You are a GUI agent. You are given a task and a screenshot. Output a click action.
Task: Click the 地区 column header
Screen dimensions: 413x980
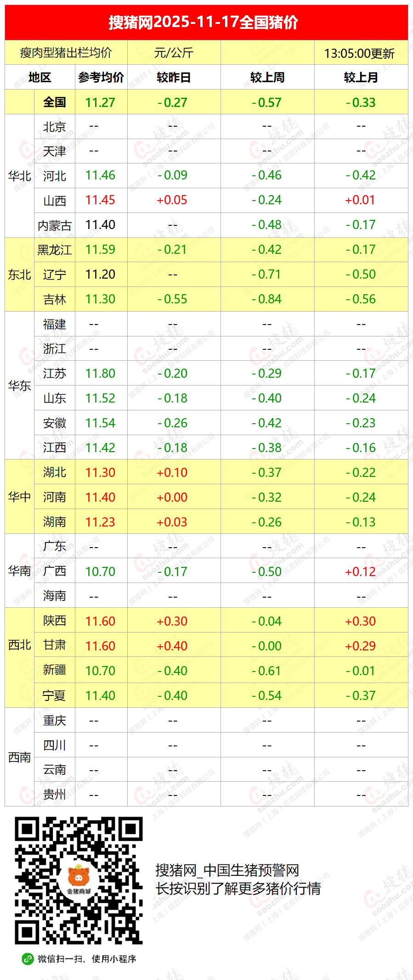click(x=40, y=77)
